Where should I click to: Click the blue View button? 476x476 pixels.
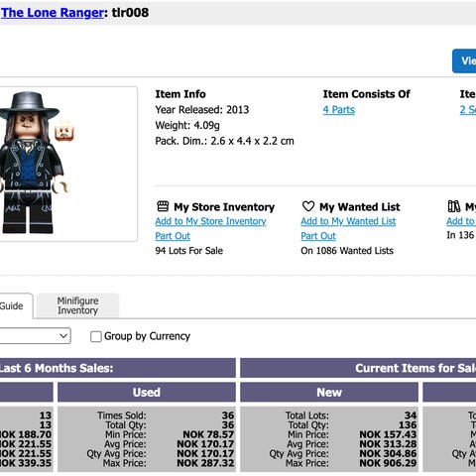pyautogui.click(x=464, y=60)
